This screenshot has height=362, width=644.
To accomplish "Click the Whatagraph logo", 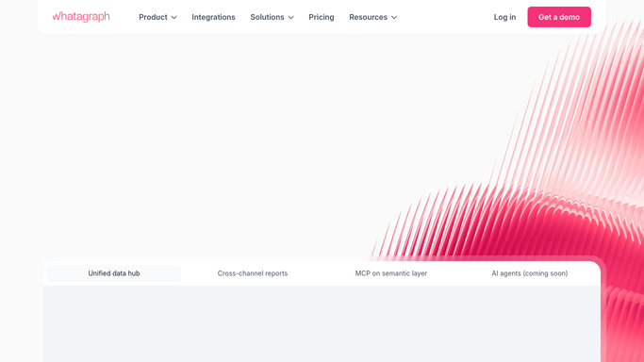I will (81, 17).
